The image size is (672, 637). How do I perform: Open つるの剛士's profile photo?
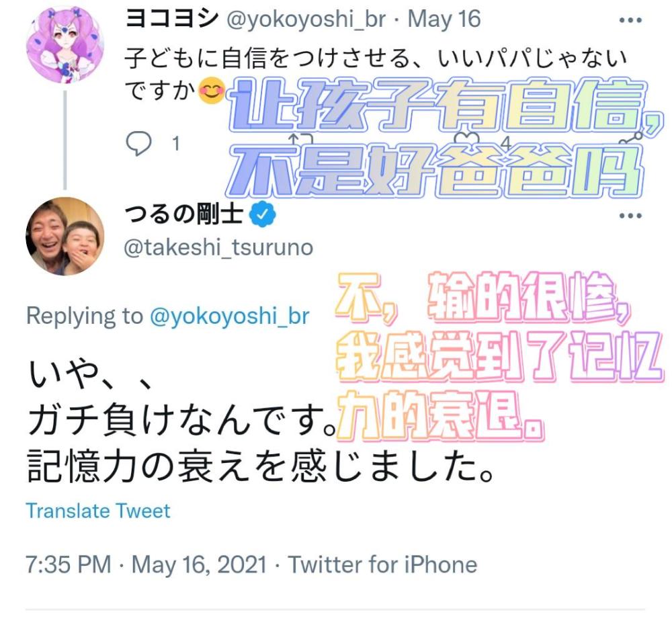[65, 237]
